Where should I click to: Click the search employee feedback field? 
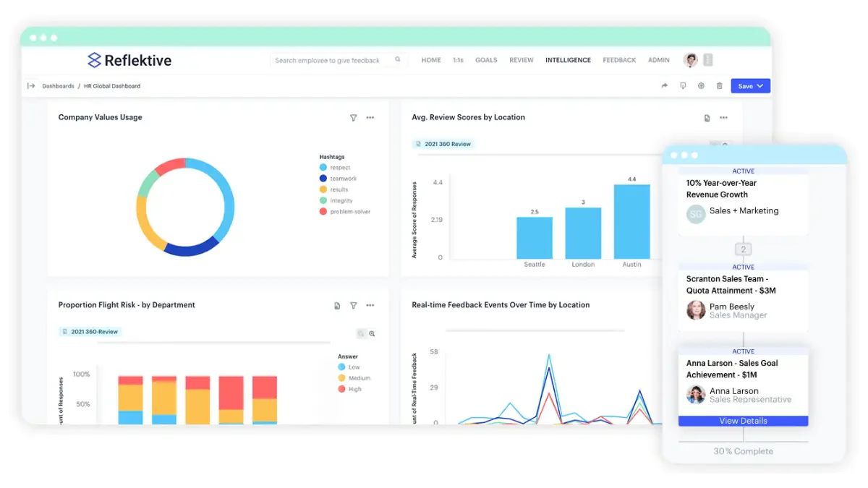pos(337,60)
